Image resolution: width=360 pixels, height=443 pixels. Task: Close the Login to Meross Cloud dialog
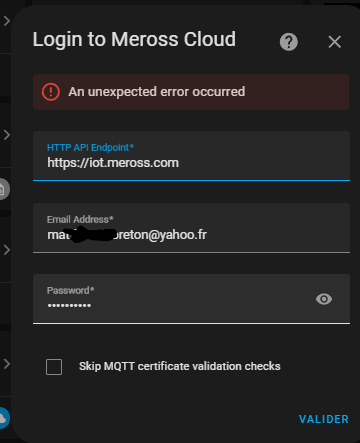pyautogui.click(x=334, y=42)
